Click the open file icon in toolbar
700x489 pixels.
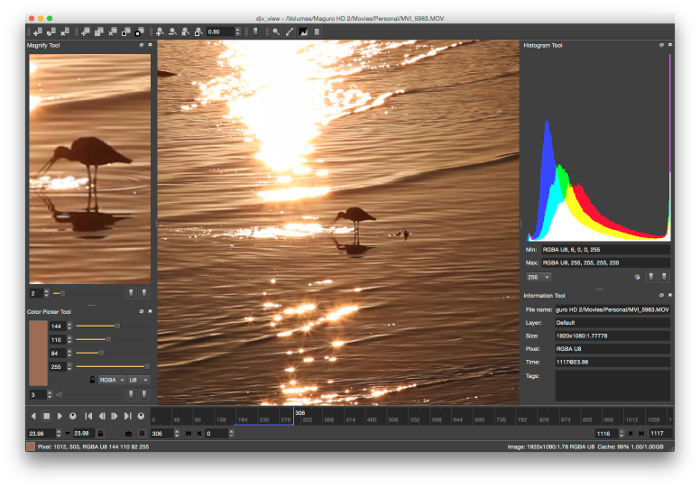38,32
